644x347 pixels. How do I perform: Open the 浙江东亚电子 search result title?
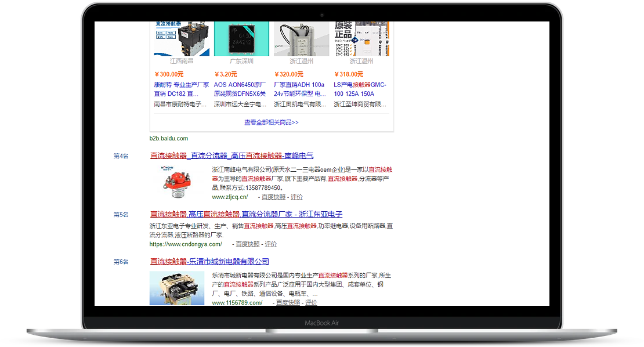click(246, 214)
